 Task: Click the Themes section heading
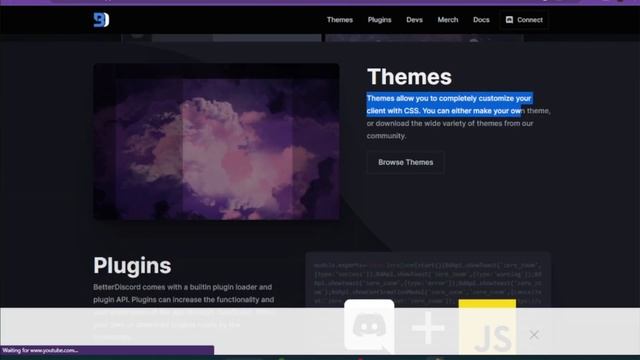409,76
